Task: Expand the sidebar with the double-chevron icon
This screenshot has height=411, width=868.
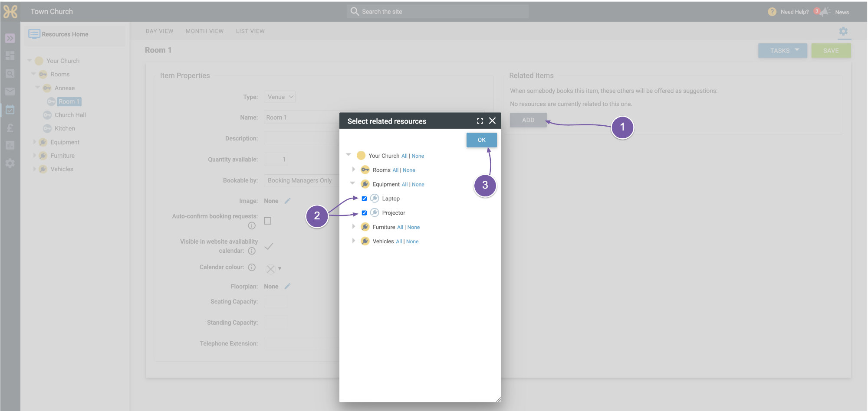Action: coord(10,38)
